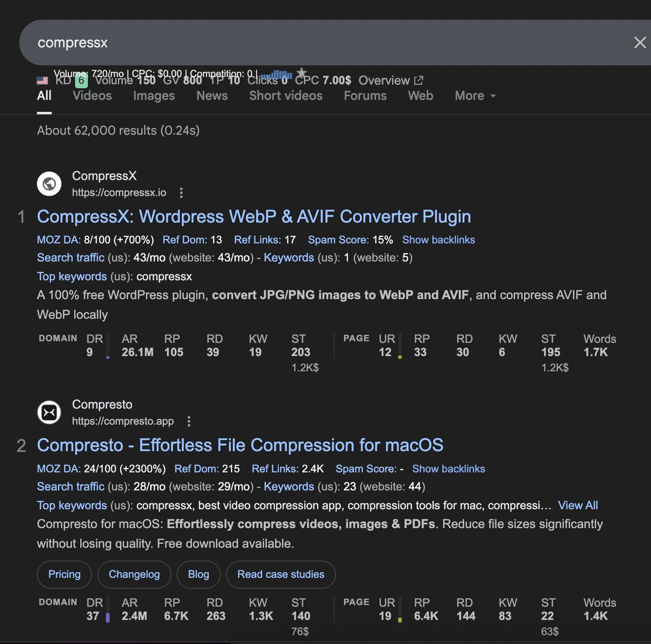Click the Pricing sitelink chip
The width and height of the screenshot is (651, 644).
64,574
